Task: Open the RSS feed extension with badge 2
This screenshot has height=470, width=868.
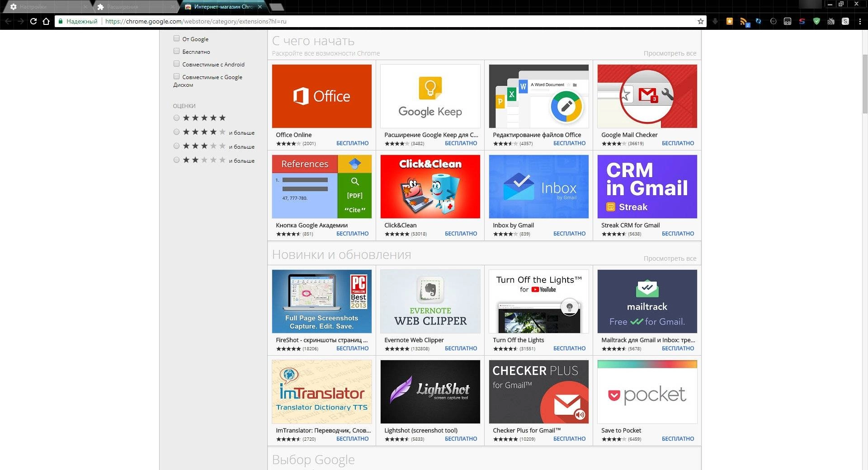Action: [744, 22]
